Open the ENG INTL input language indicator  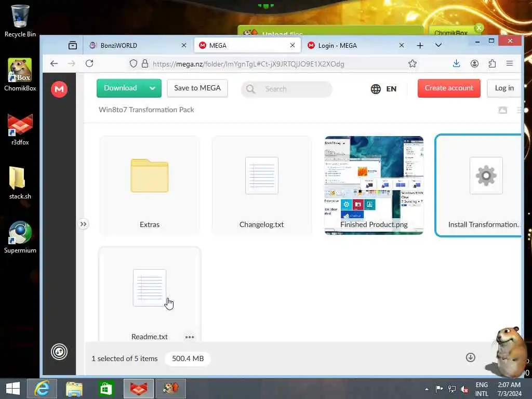[x=482, y=389]
